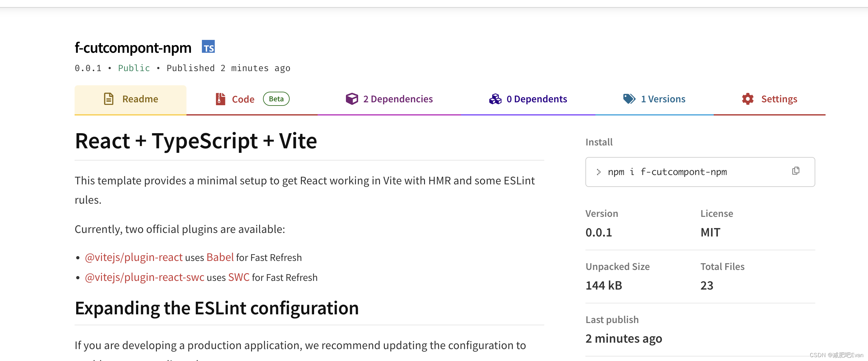Viewport: 868px width, 361px height.
Task: Click the Code zip file icon
Action: (x=220, y=99)
